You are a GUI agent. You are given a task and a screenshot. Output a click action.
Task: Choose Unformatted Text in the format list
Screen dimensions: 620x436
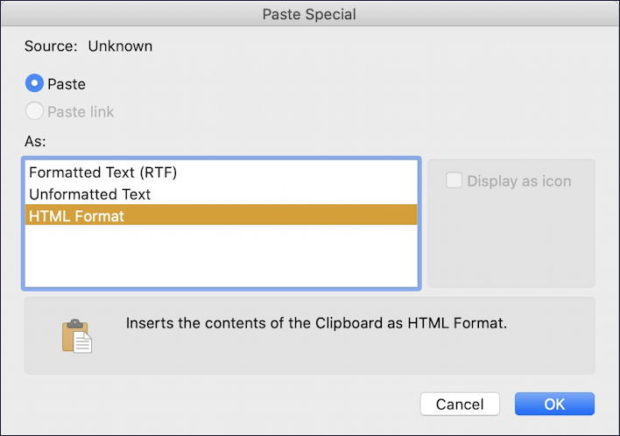(x=90, y=193)
